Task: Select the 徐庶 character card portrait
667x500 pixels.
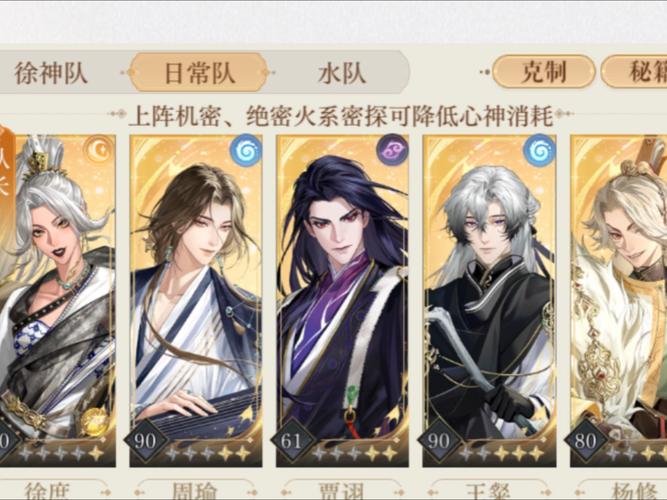Action: 57,300
